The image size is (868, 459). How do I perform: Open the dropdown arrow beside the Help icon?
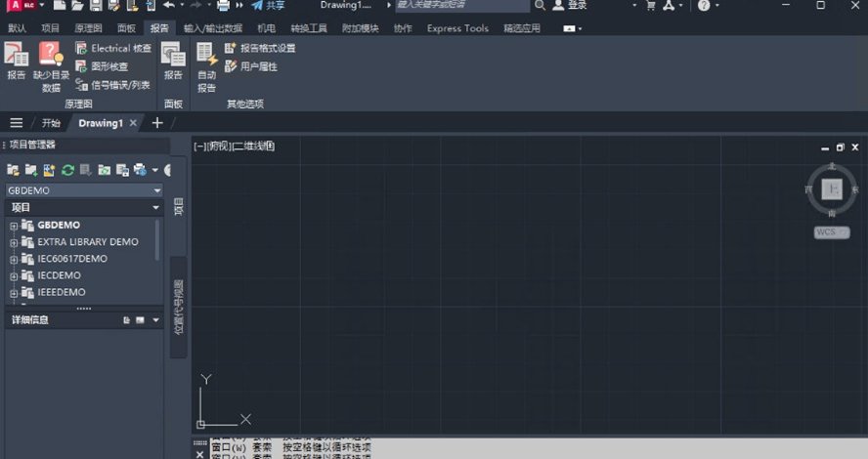[x=716, y=6]
